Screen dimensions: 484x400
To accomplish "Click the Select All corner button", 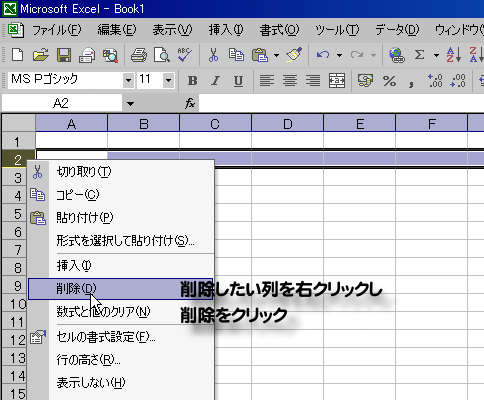I will tap(18, 123).
